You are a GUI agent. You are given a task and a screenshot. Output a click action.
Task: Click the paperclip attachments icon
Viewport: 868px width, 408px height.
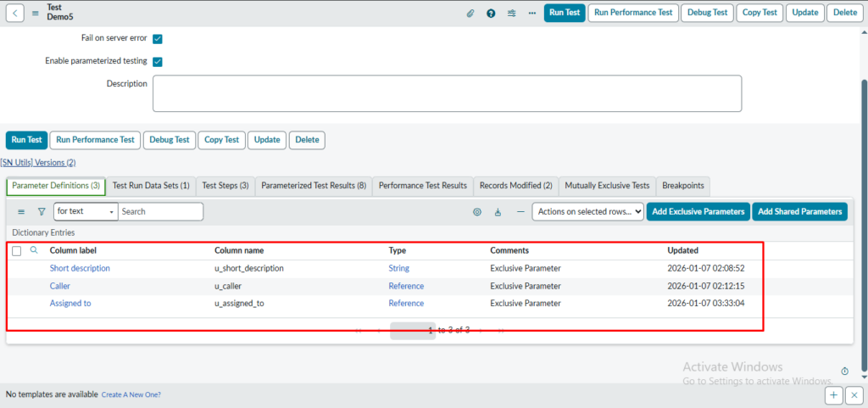[x=471, y=13]
